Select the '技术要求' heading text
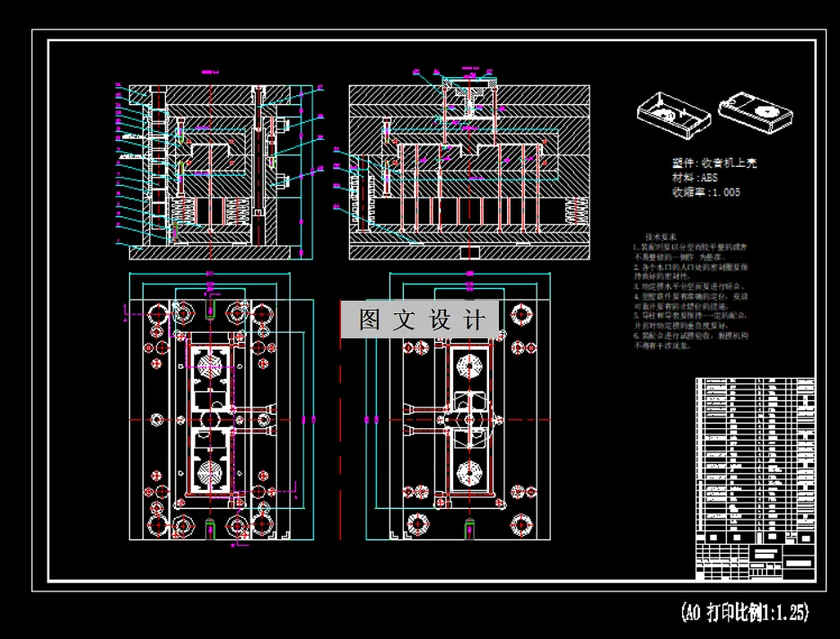This screenshot has width=840, height=639. click(x=661, y=236)
